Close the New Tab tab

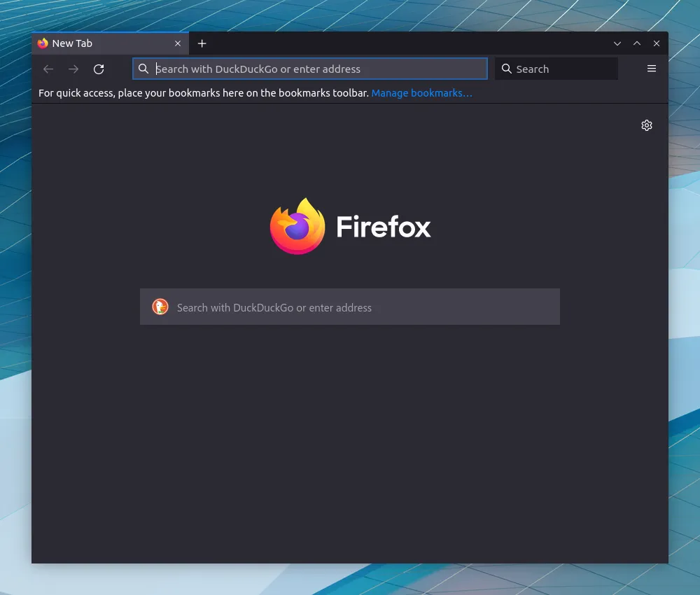178,43
